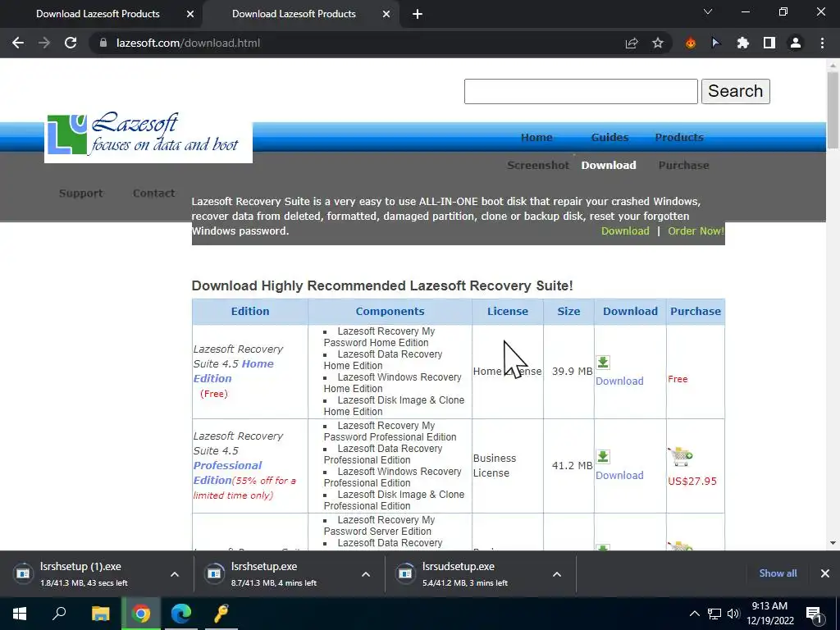
Task: Click the address bar URL
Action: (x=188, y=43)
